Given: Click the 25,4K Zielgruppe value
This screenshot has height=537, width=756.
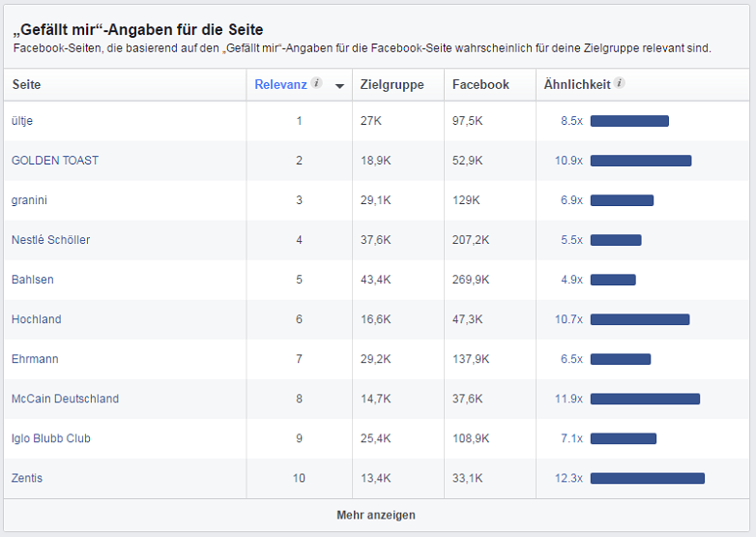Looking at the screenshot, I should coord(376,438).
